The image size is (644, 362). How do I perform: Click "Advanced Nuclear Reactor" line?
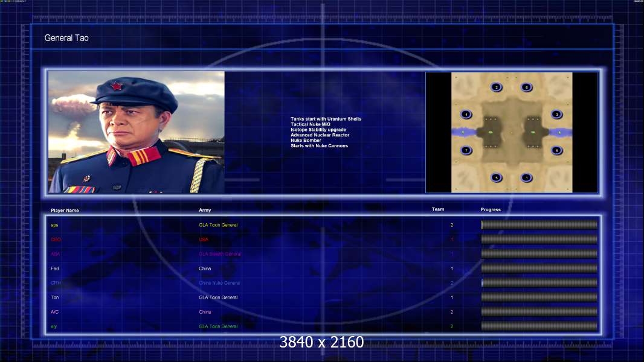click(x=320, y=135)
